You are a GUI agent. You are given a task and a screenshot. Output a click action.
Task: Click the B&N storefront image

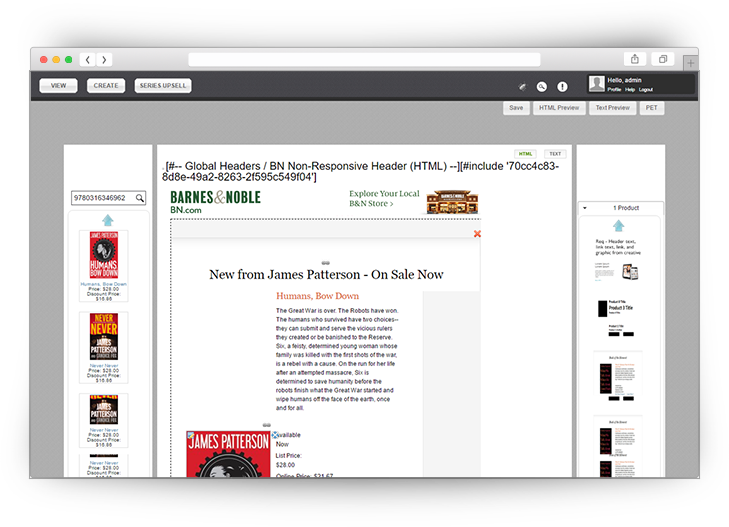tap(452, 202)
